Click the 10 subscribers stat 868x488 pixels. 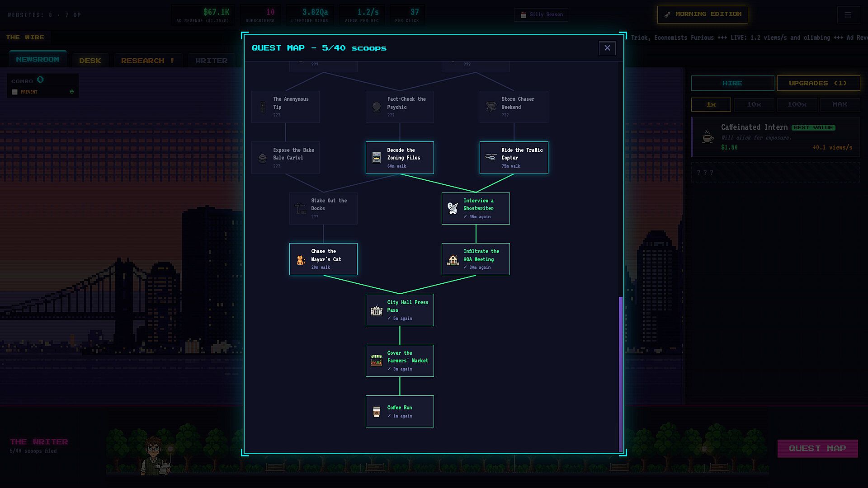pyautogui.click(x=260, y=15)
